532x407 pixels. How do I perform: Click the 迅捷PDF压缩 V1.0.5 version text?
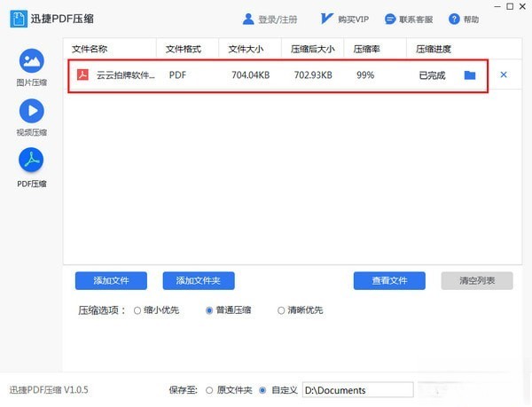click(49, 390)
